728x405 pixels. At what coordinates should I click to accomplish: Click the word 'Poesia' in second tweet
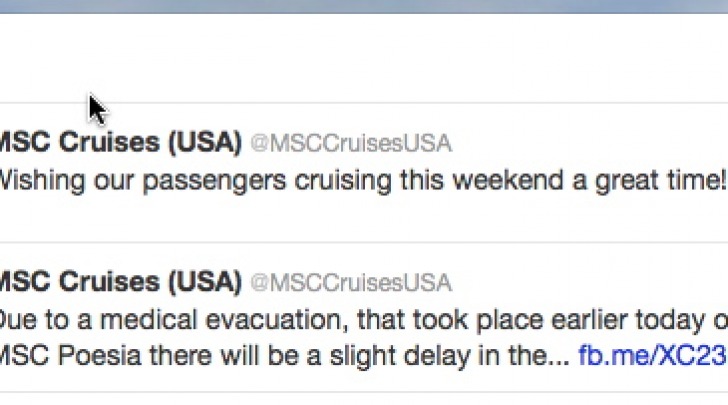(99, 356)
